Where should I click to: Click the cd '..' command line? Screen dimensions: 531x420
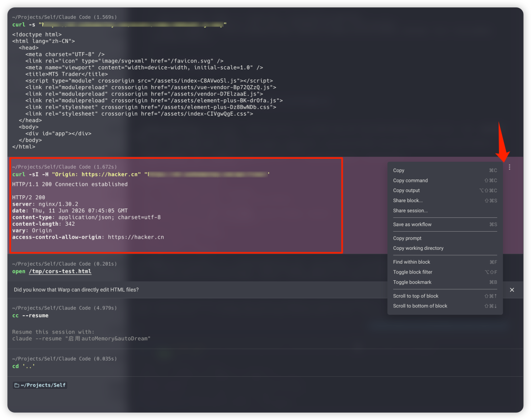tap(24, 366)
